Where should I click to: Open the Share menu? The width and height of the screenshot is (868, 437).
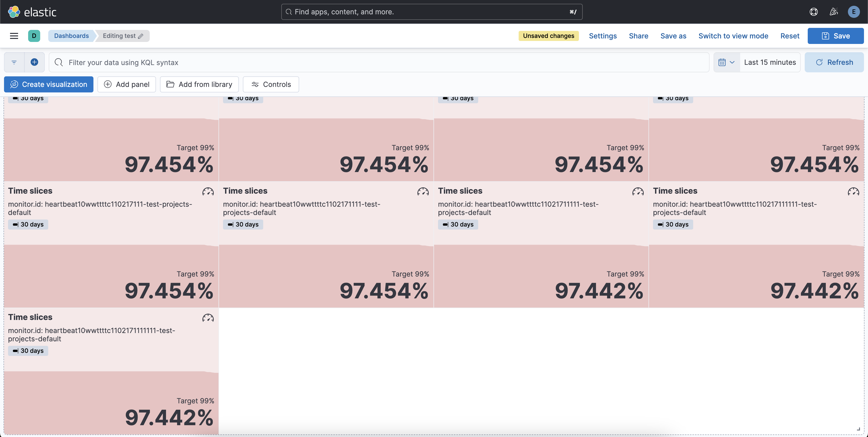pos(638,36)
